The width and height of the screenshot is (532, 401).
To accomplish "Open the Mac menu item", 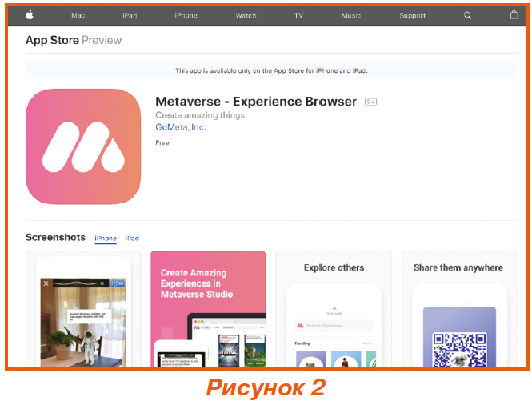I will 78,15.
